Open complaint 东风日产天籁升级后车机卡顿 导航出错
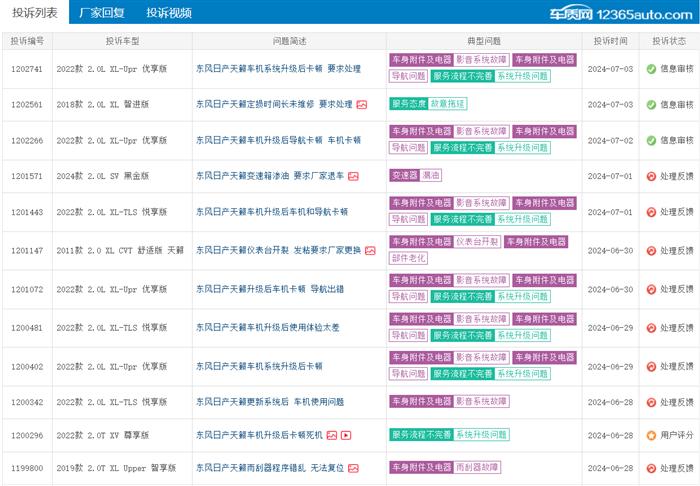Viewport: 700px width, 486px height. pyautogui.click(x=270, y=289)
